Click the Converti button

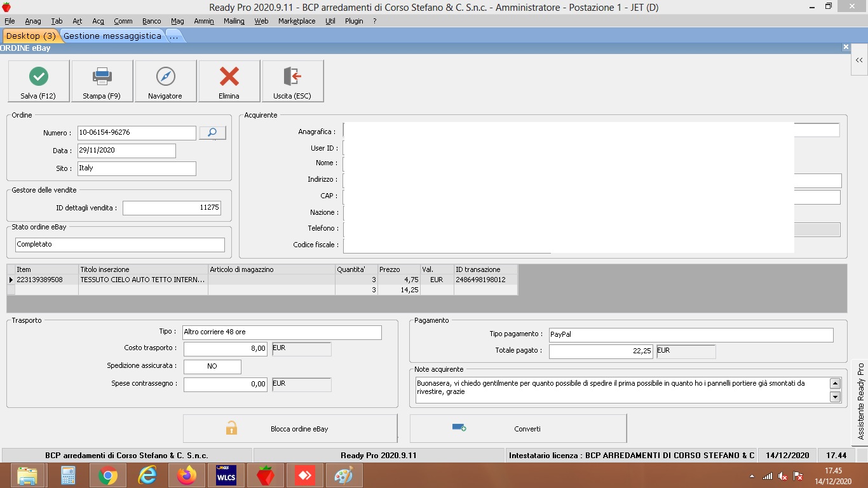pos(518,428)
